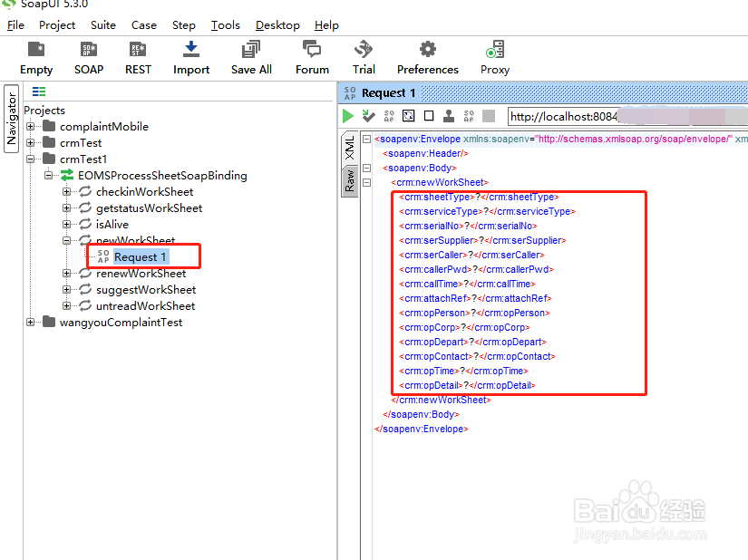Screen dimensions: 748x560
Task: Collapse EOMSProcessSheetSoapBinding node
Action: 49,176
